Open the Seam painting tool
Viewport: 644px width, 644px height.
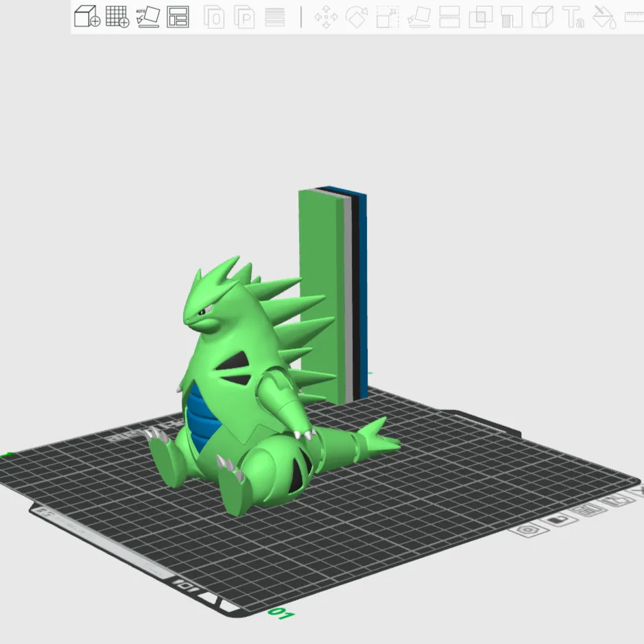point(542,17)
